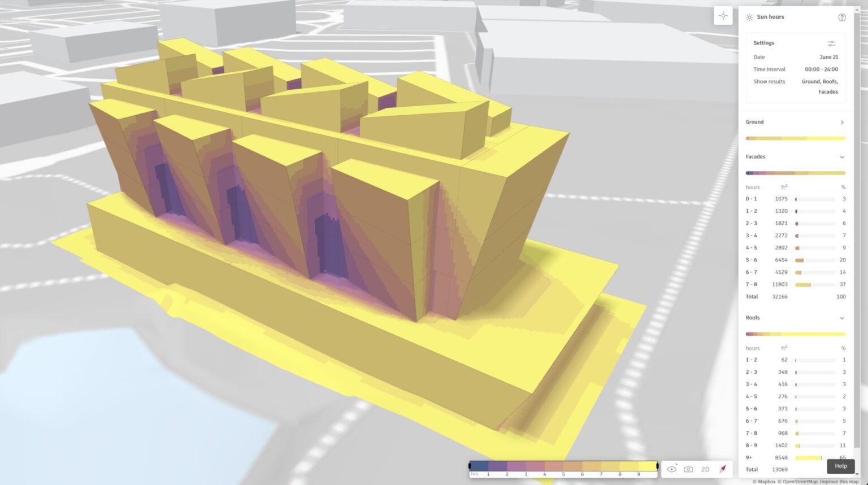Open the Sun hours help tooltip
Screen dimensions: 868x485
coord(841,16)
